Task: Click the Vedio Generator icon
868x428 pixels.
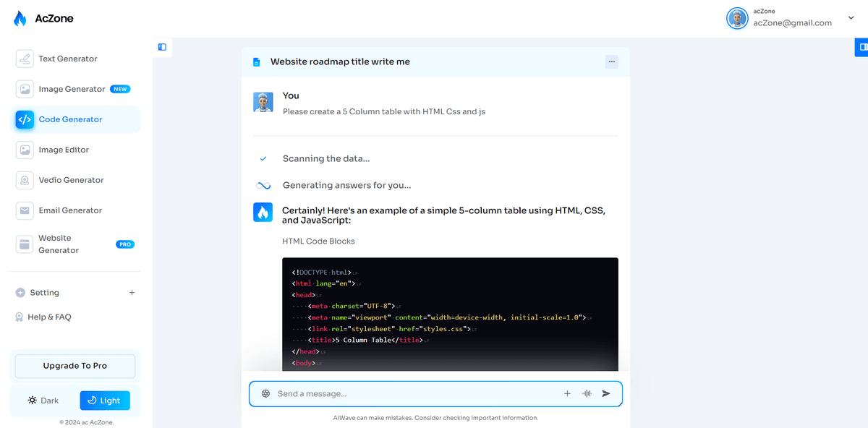Action: (25, 180)
